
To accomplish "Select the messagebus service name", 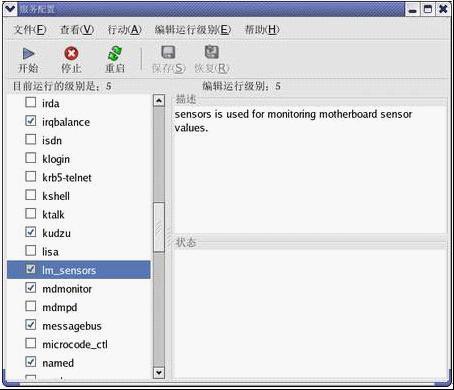I will tap(72, 326).
